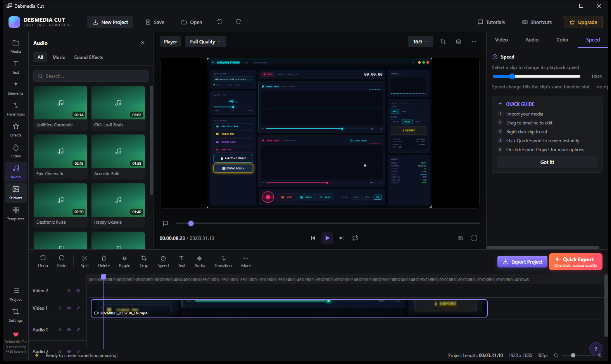
Task: Take a snapshot with the preview header camera icon
Action: click(459, 41)
